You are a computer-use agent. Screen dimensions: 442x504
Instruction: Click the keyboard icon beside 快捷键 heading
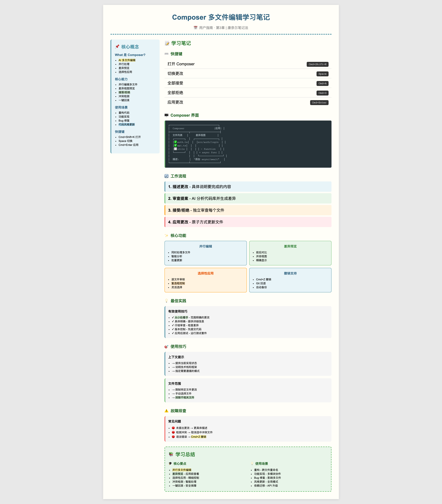tap(166, 54)
